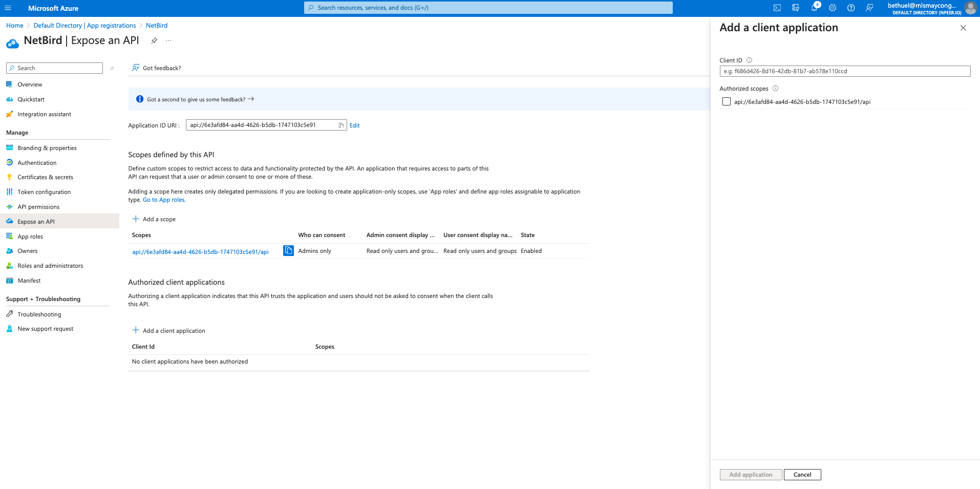Copy the scope api URI from Scopes table
980x489 pixels.
[x=288, y=250]
